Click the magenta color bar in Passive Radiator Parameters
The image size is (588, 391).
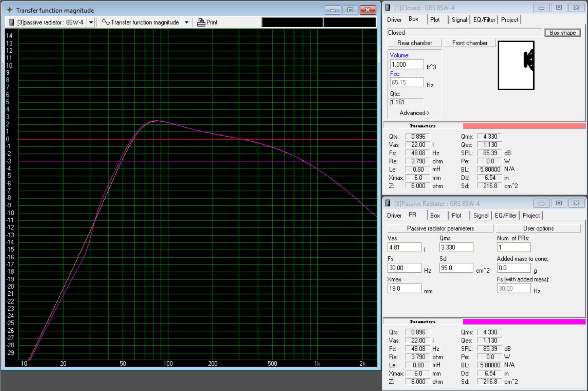click(x=524, y=321)
